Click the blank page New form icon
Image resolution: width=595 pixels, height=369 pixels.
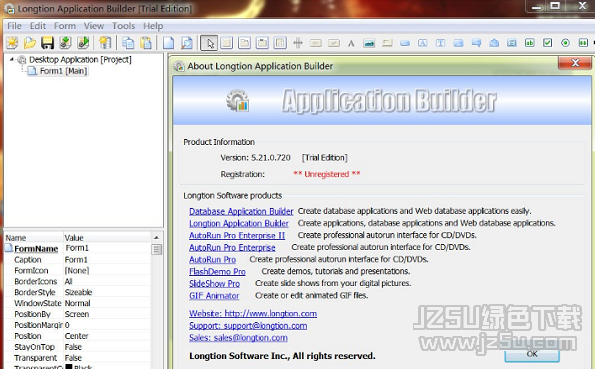point(168,43)
